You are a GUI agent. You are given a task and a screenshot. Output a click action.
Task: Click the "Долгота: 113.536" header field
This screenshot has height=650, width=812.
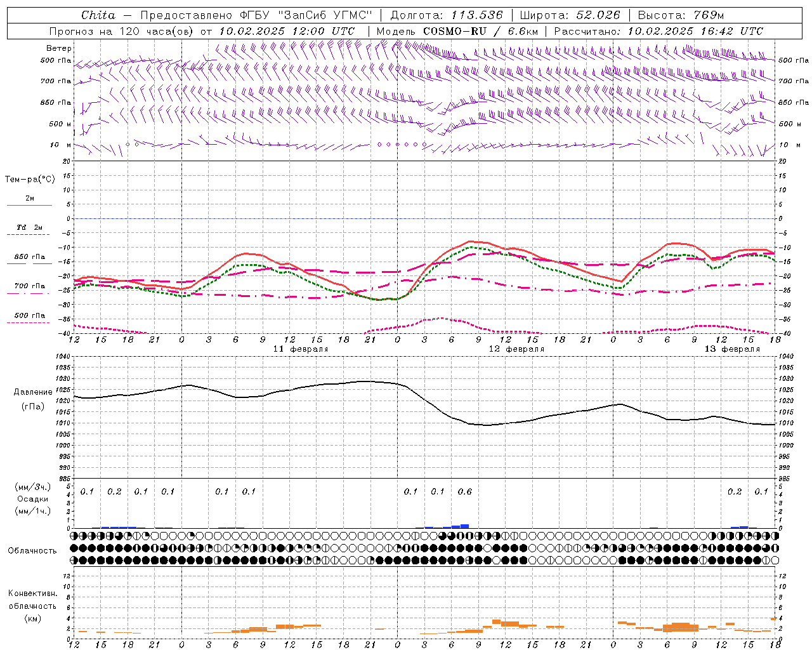coord(447,15)
